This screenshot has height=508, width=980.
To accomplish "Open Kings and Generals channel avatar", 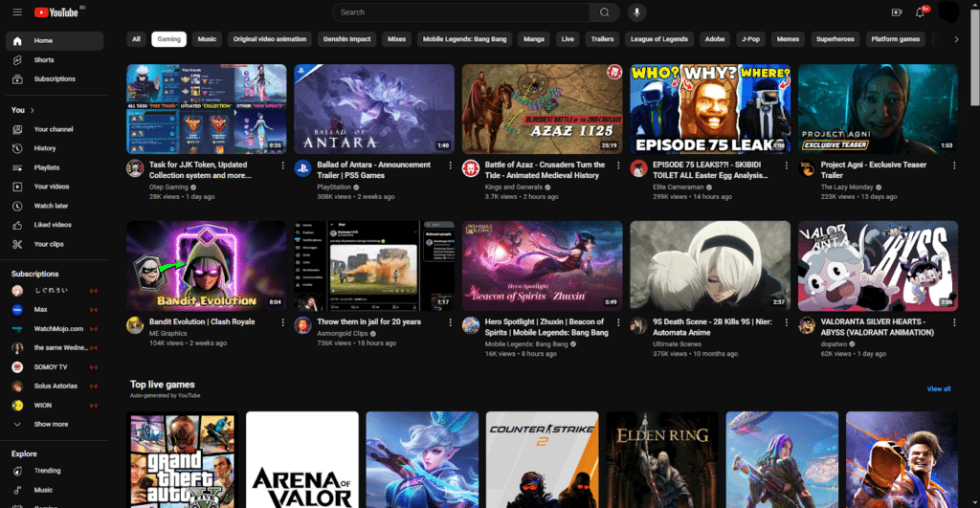I will [471, 168].
